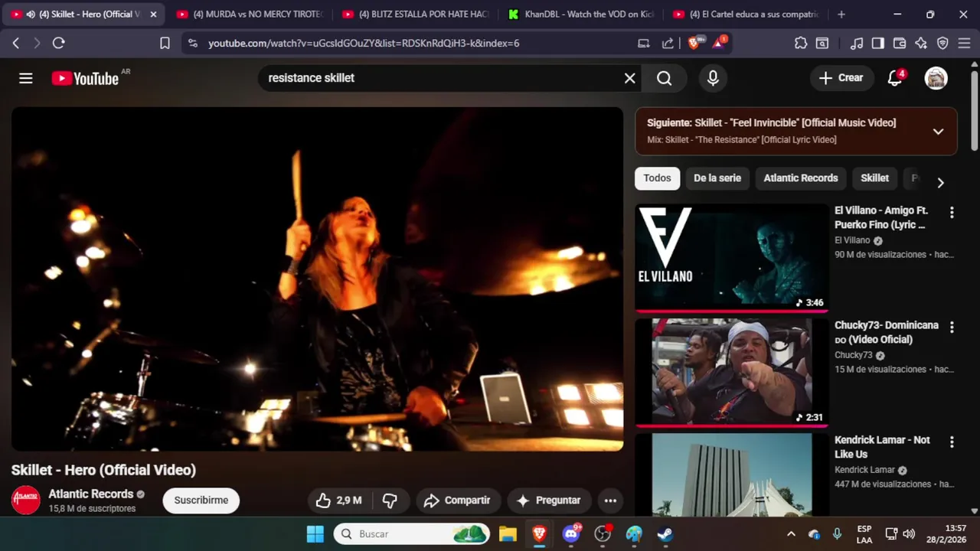Click the Kendrick Lamar - Not Like Us title
Image resolution: width=980 pixels, height=551 pixels.
point(882,447)
